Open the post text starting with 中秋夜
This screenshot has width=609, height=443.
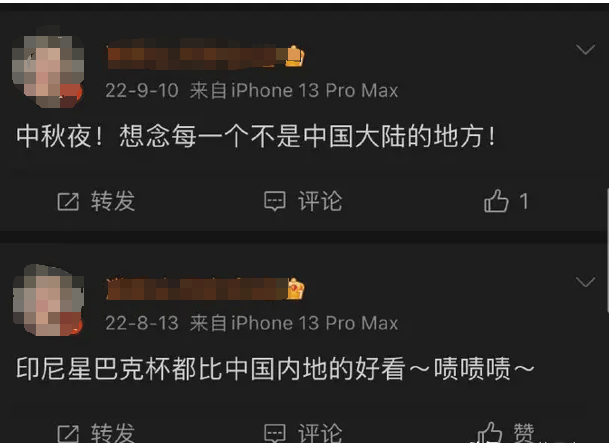[x=256, y=136]
